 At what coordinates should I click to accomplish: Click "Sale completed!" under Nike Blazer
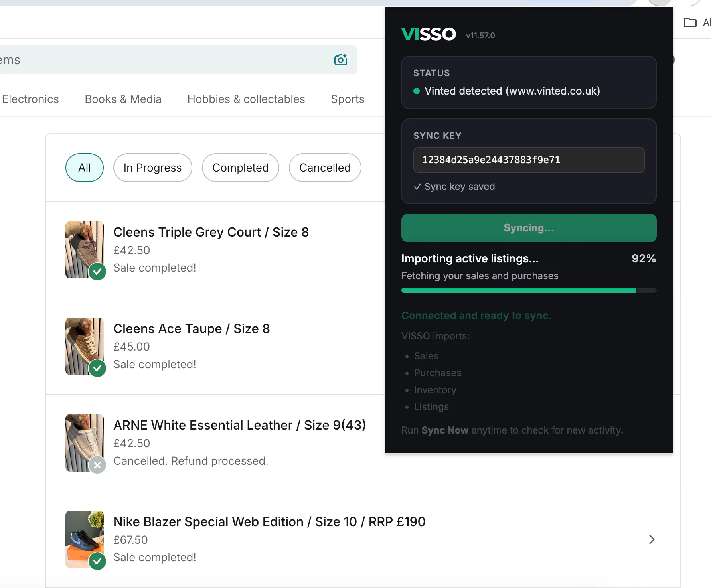tap(154, 557)
